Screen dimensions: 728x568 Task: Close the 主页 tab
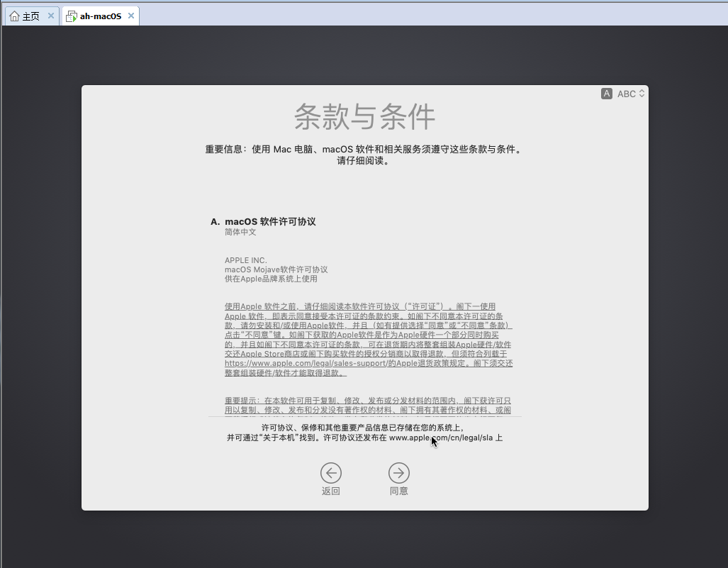point(51,16)
